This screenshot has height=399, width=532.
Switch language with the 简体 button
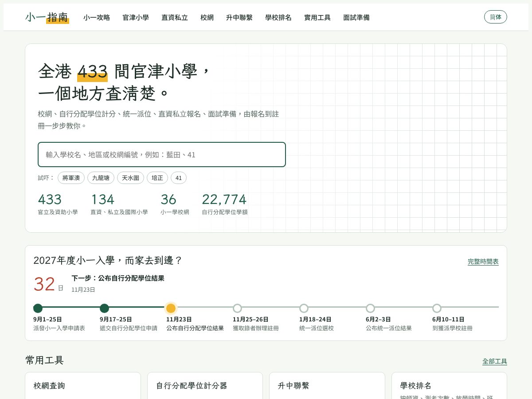click(x=496, y=17)
